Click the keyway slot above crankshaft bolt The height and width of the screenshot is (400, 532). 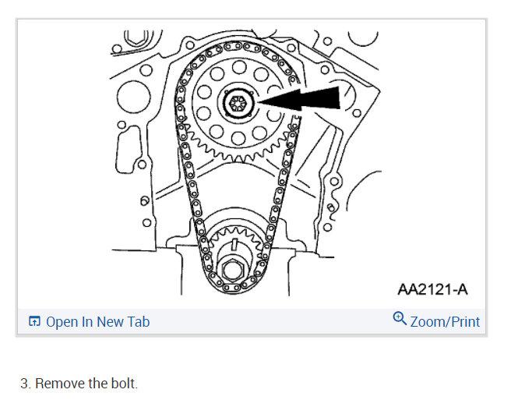click(234, 245)
